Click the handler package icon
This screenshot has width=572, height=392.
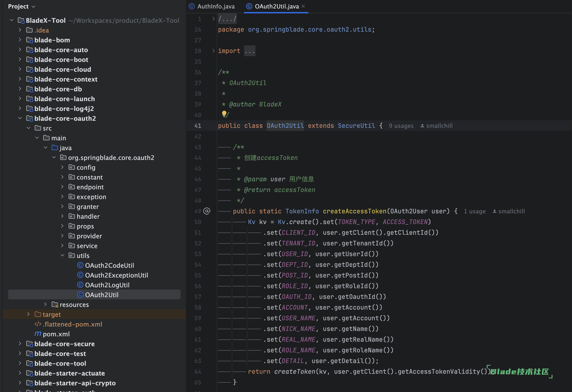point(72,216)
